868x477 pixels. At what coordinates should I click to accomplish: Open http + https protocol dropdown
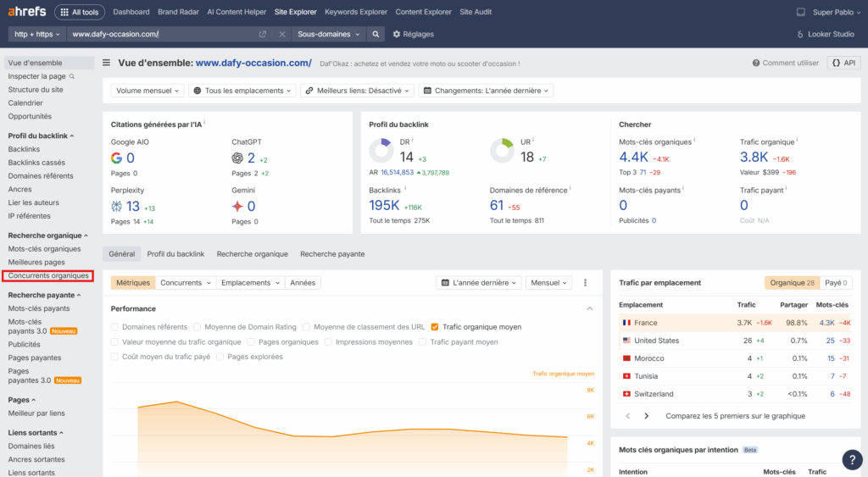(37, 34)
